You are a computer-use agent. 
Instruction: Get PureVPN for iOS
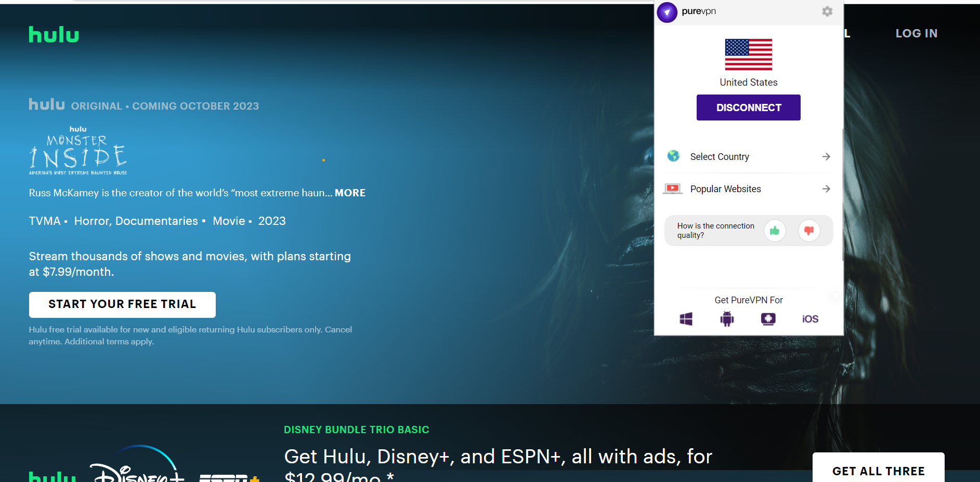(810, 319)
